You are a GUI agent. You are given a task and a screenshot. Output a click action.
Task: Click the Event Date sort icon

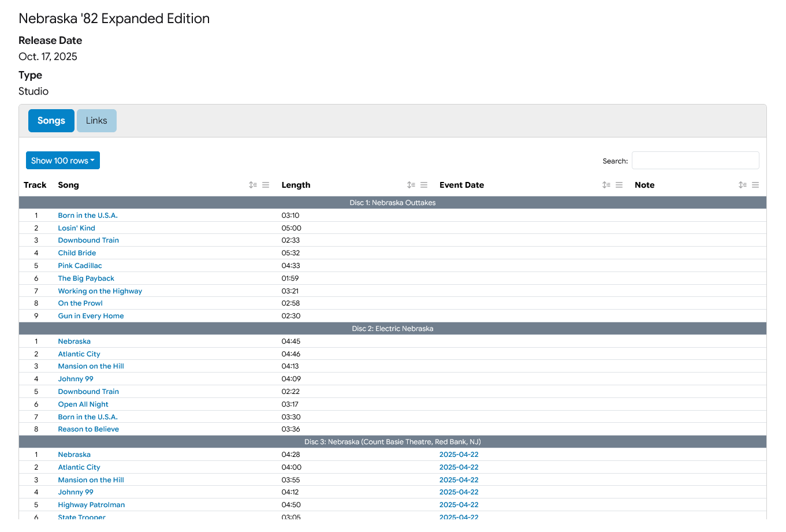[606, 185]
